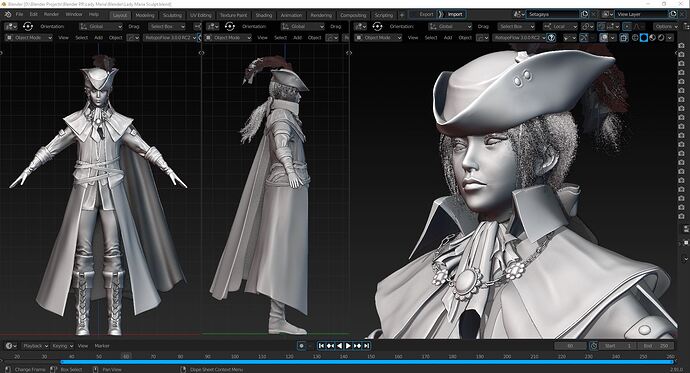Click transform pivot icon in left viewport

click(28, 26)
